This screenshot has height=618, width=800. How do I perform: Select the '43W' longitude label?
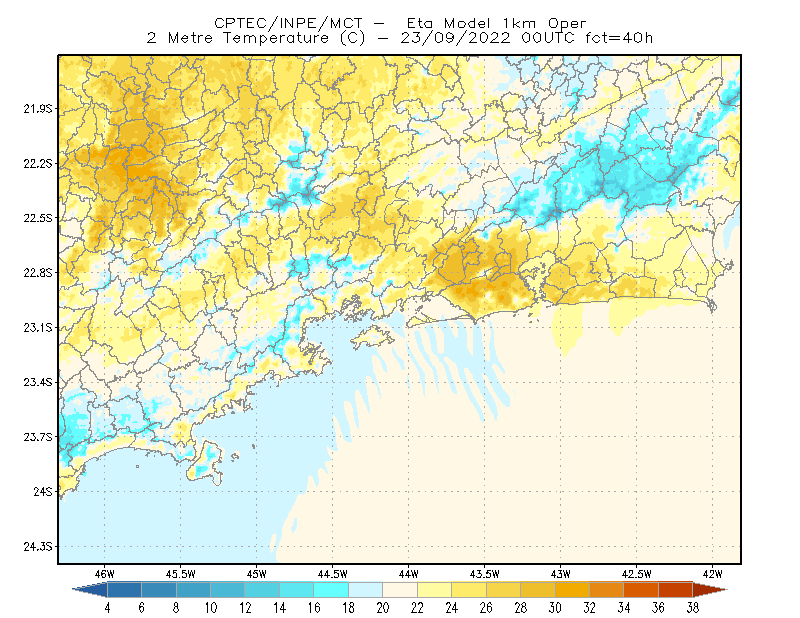coord(560,574)
